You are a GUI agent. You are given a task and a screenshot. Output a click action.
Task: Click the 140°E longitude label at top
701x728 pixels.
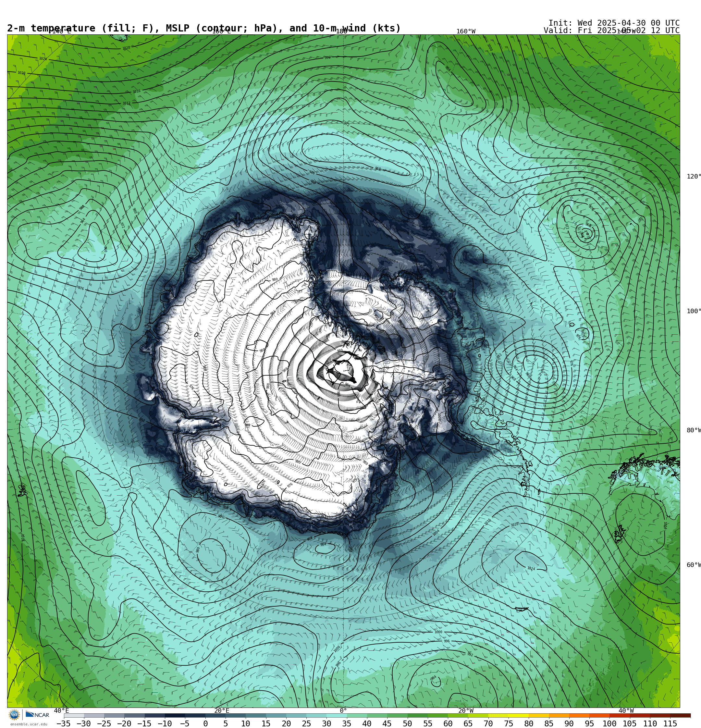[x=61, y=31]
